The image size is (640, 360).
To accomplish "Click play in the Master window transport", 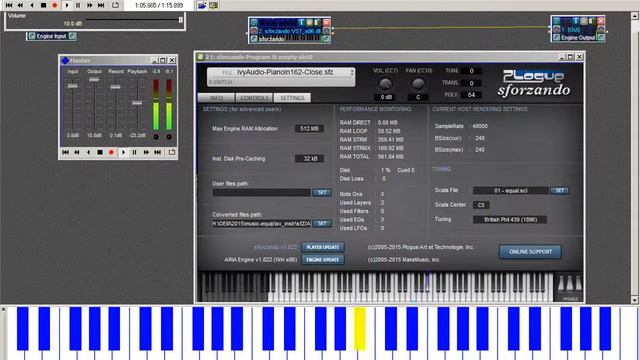I will 123,152.
